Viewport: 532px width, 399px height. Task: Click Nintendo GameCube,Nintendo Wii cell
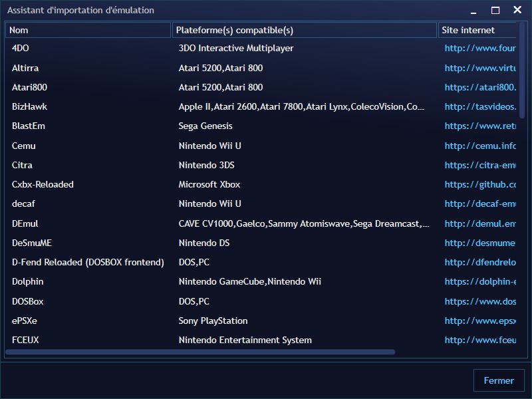tap(250, 281)
